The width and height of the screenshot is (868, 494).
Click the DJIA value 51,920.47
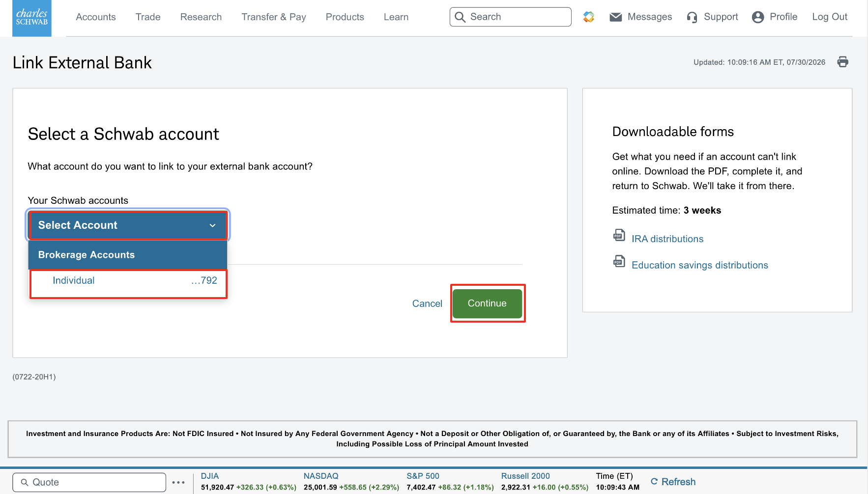click(x=217, y=487)
